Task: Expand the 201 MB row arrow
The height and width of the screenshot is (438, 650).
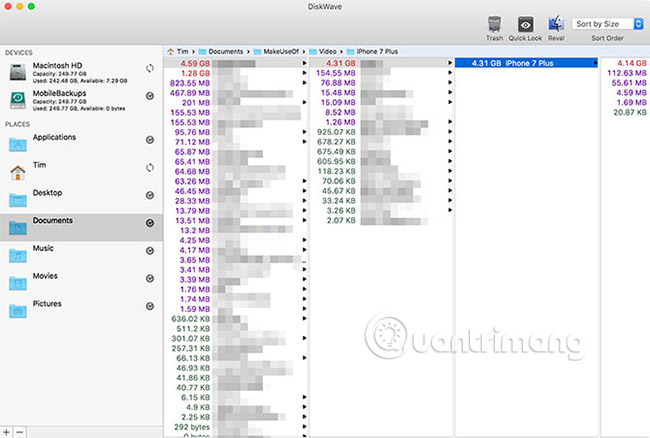Action: pyautogui.click(x=304, y=102)
